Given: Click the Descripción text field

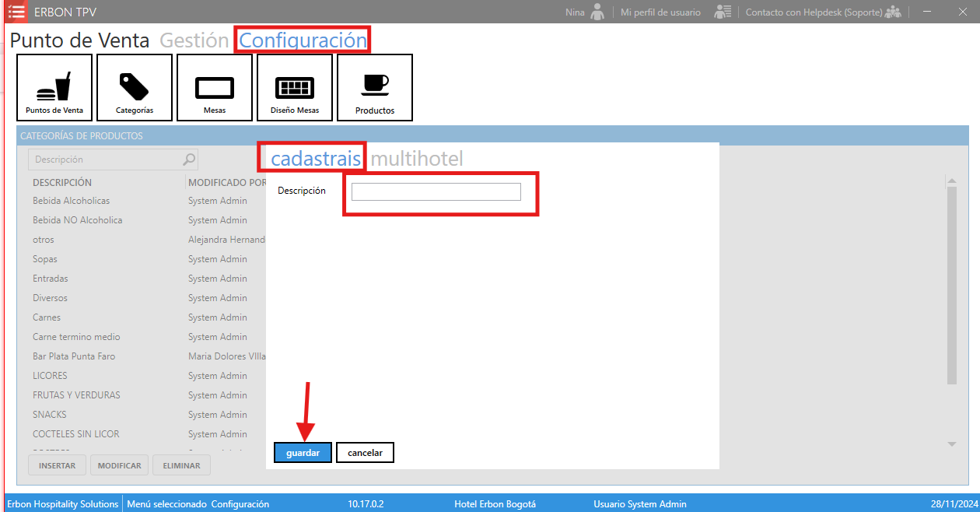Looking at the screenshot, I should pos(436,191).
